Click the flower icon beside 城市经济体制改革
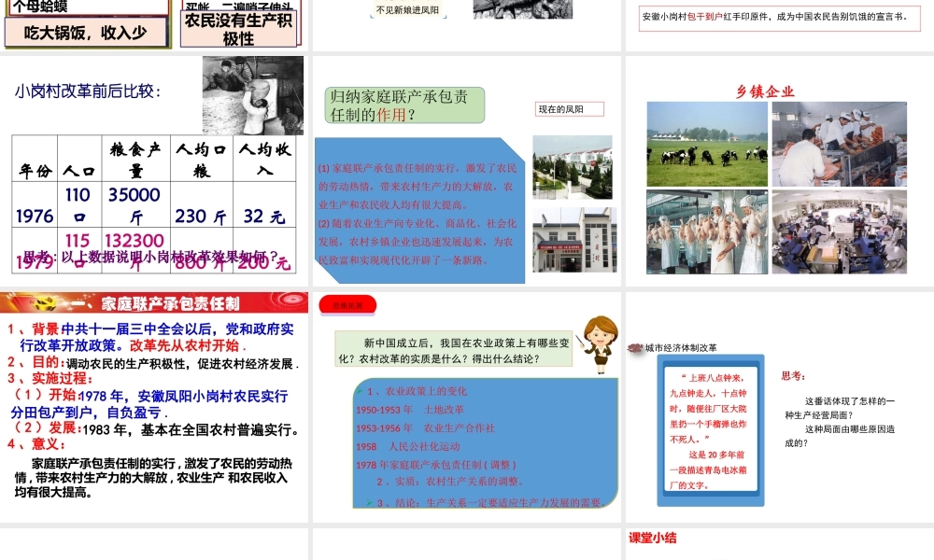The image size is (934, 560). tap(635, 347)
